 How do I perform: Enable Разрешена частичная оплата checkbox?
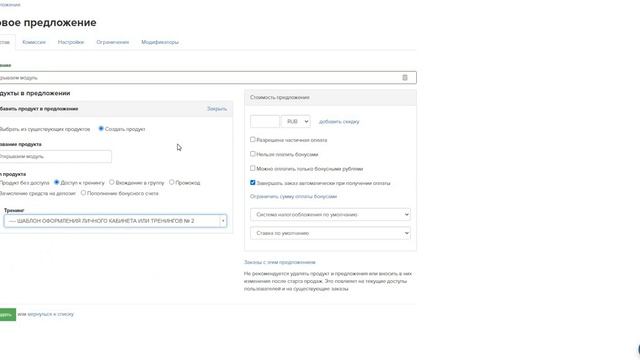253,139
